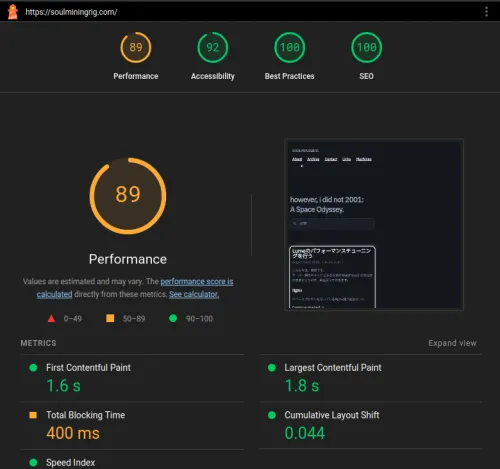The image size is (500, 469).
Task: Click the large 89 Performance gauge
Action: (128, 196)
